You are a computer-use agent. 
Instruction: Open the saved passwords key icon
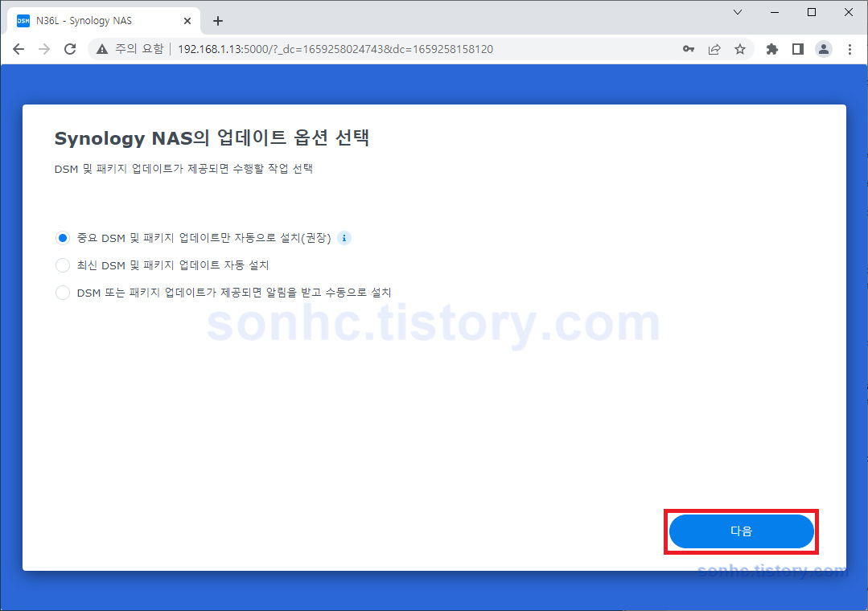click(688, 49)
